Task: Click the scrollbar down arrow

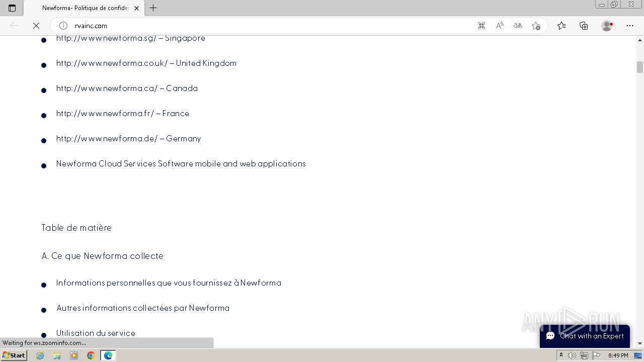Action: [x=640, y=343]
